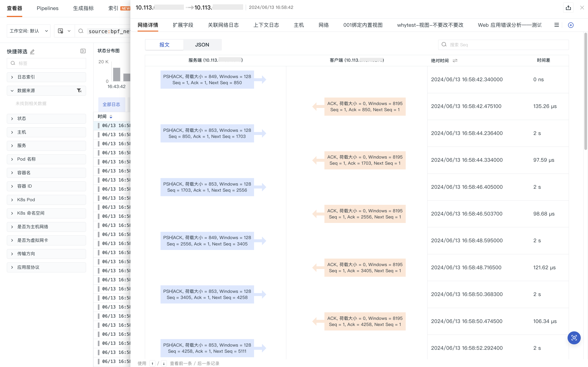Open the 001绑定内置视图 tab
The image size is (588, 367).
tap(363, 25)
